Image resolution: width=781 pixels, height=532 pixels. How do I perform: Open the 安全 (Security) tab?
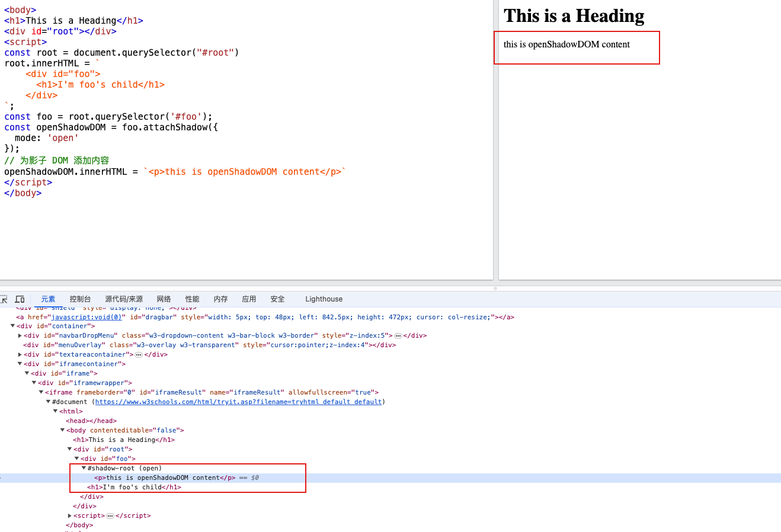point(278,299)
